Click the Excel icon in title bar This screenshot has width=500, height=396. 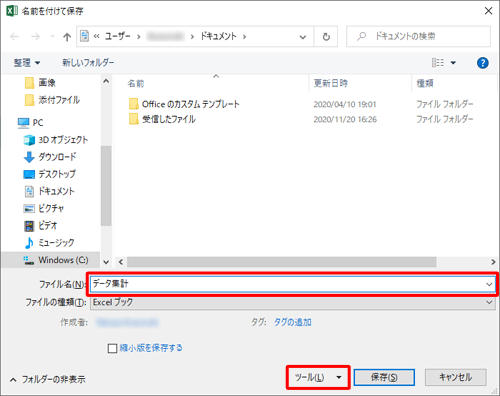click(x=12, y=11)
